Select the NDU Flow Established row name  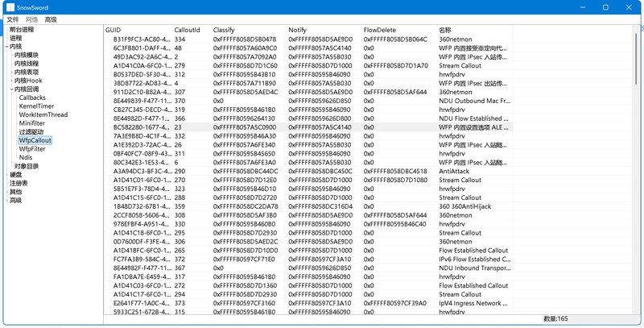point(474,118)
